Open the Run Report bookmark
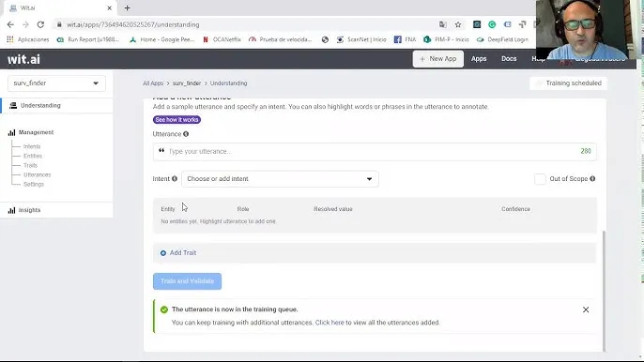Screen dimensions: 644x362 click(88, 39)
